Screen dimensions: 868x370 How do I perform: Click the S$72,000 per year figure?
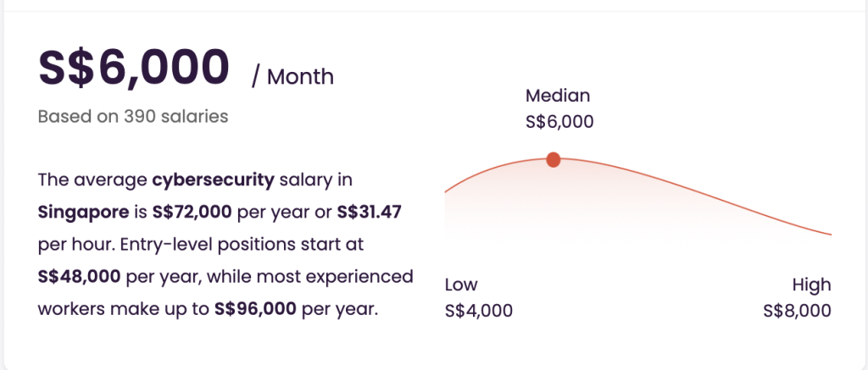(x=192, y=212)
